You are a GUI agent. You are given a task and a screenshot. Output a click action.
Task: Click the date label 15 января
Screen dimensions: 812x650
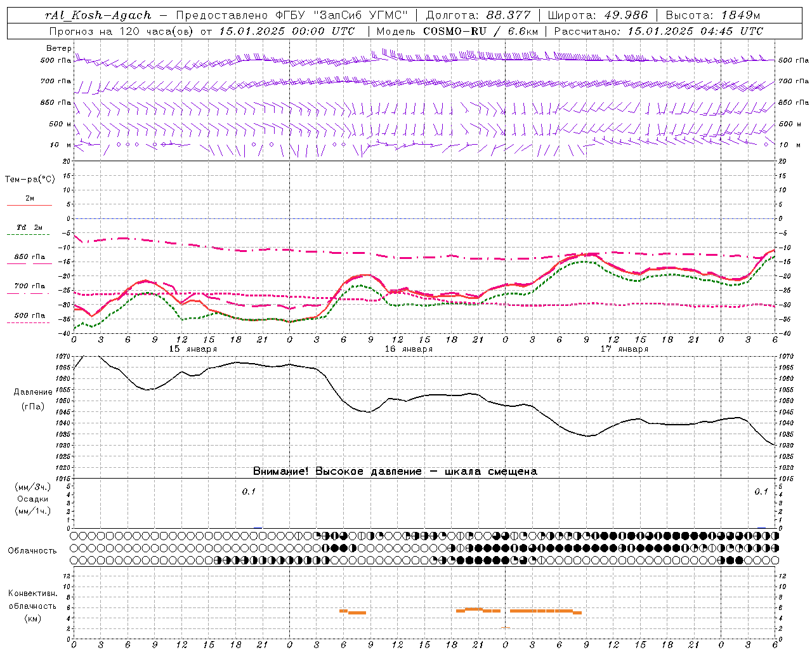[193, 349]
